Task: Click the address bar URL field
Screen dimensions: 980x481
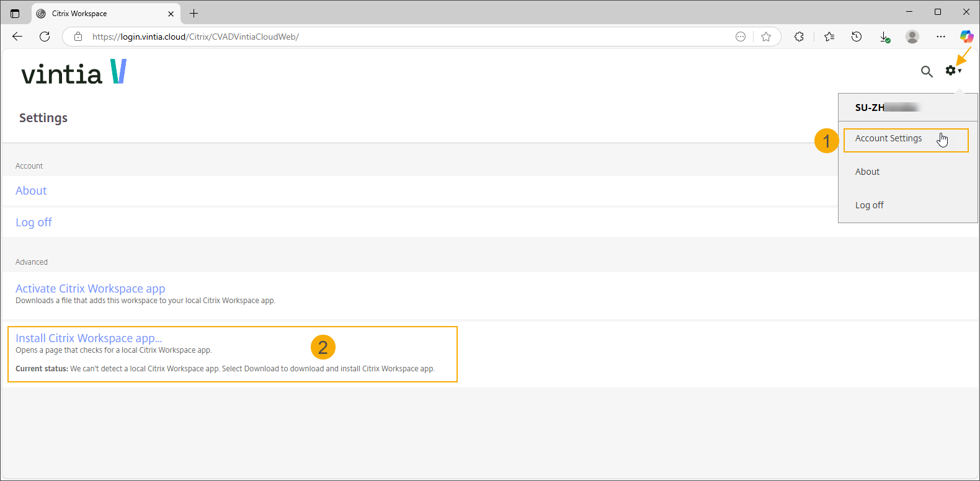Action: coord(403,37)
